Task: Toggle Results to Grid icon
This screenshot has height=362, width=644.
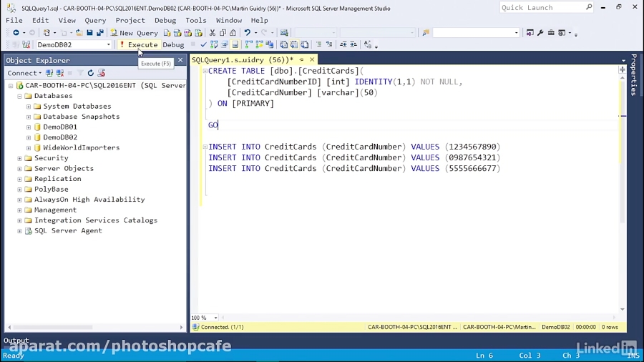Action: coord(294,45)
